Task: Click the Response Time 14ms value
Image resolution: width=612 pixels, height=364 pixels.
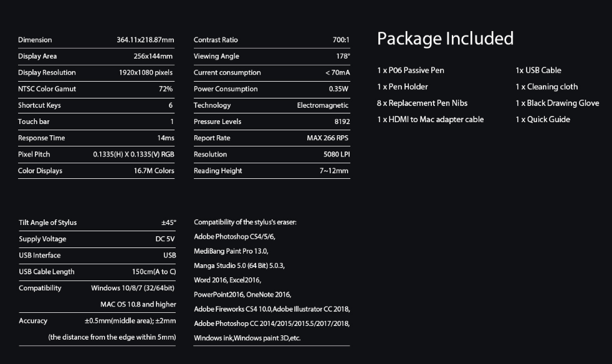Action: [166, 138]
